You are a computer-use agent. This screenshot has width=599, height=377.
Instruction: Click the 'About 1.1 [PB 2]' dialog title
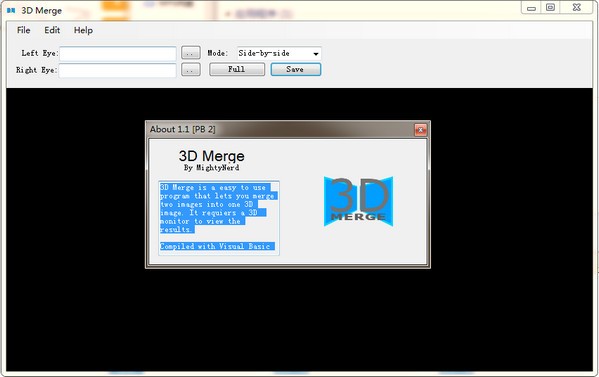183,129
